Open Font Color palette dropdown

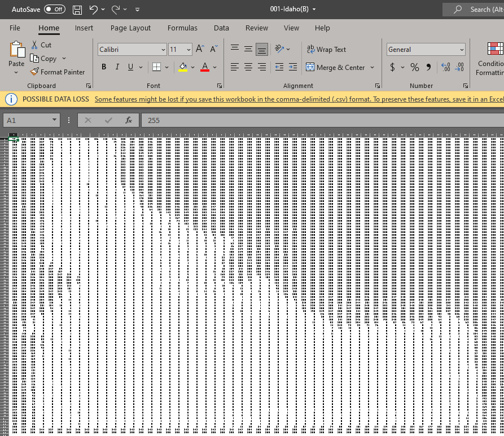click(215, 67)
